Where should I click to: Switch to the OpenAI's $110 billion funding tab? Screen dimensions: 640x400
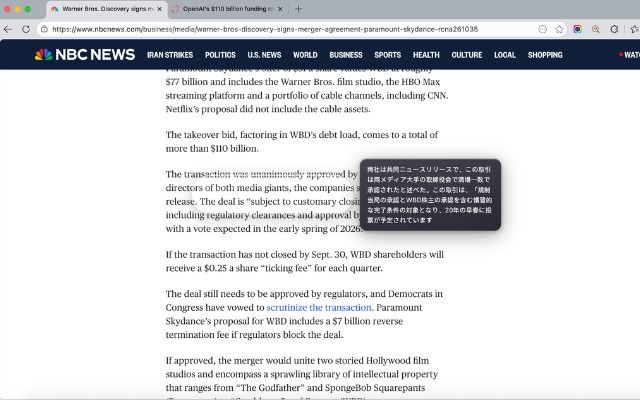[x=228, y=9]
